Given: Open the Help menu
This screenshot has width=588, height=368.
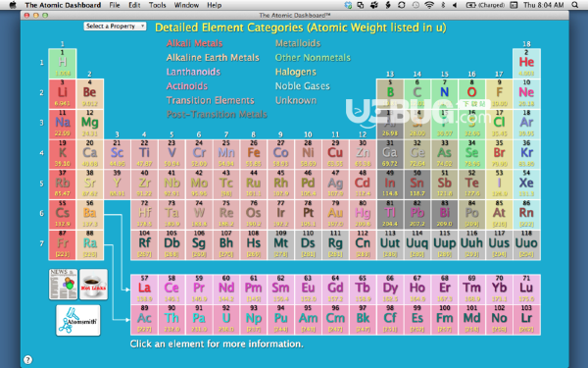Looking at the screenshot, I should [x=214, y=5].
